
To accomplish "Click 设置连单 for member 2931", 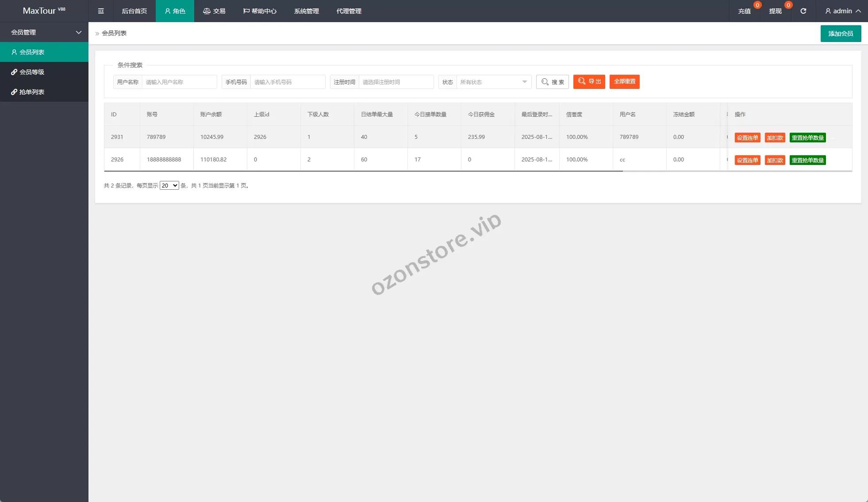I will point(747,138).
